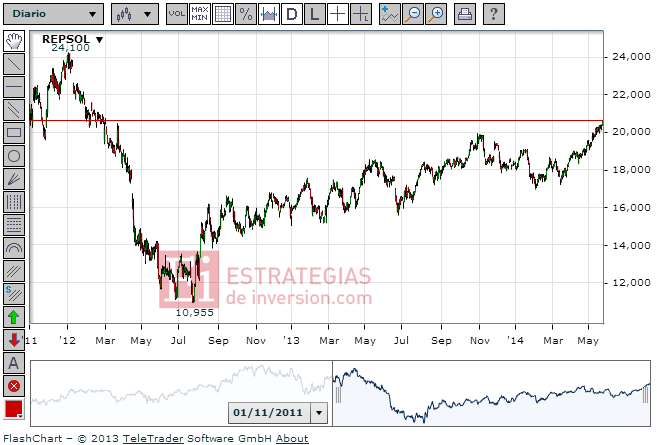Grab the right navigator range handle

pyautogui.click(x=646, y=395)
